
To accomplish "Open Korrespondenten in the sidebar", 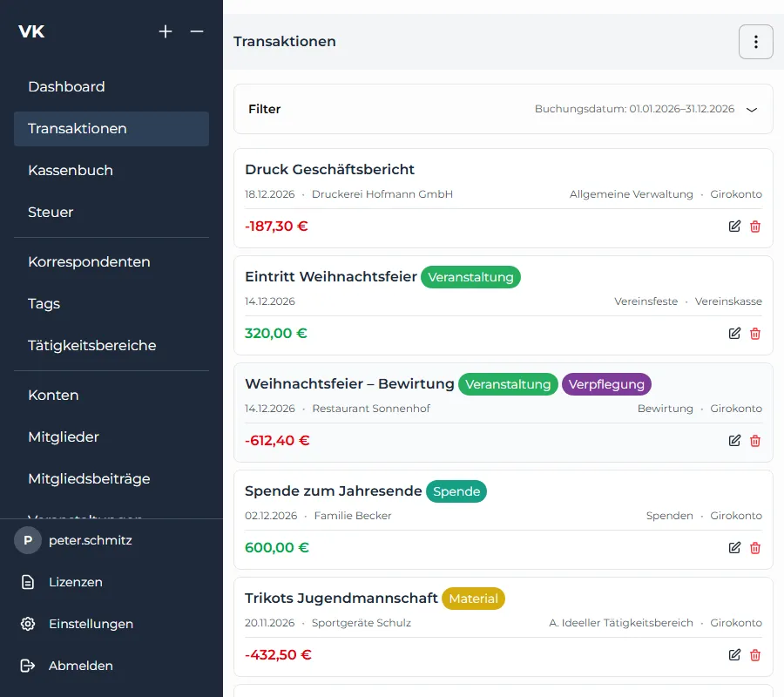I will point(112,262).
